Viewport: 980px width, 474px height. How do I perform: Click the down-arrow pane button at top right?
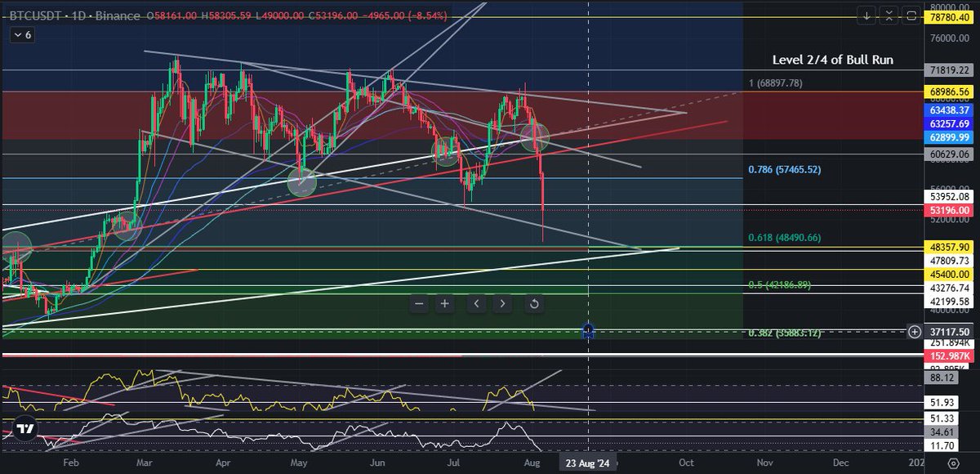(867, 15)
